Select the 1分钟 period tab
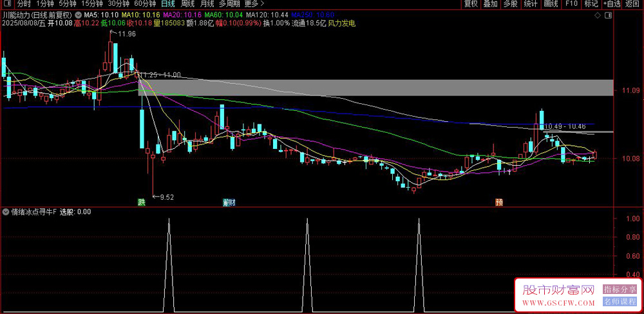The width and height of the screenshot is (644, 314). [45, 4]
